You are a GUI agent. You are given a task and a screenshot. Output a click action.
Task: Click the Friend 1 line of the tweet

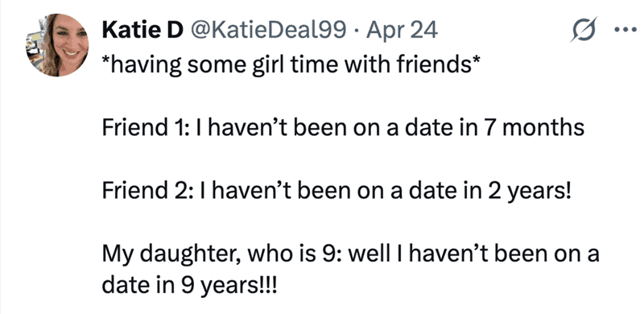pyautogui.click(x=343, y=128)
